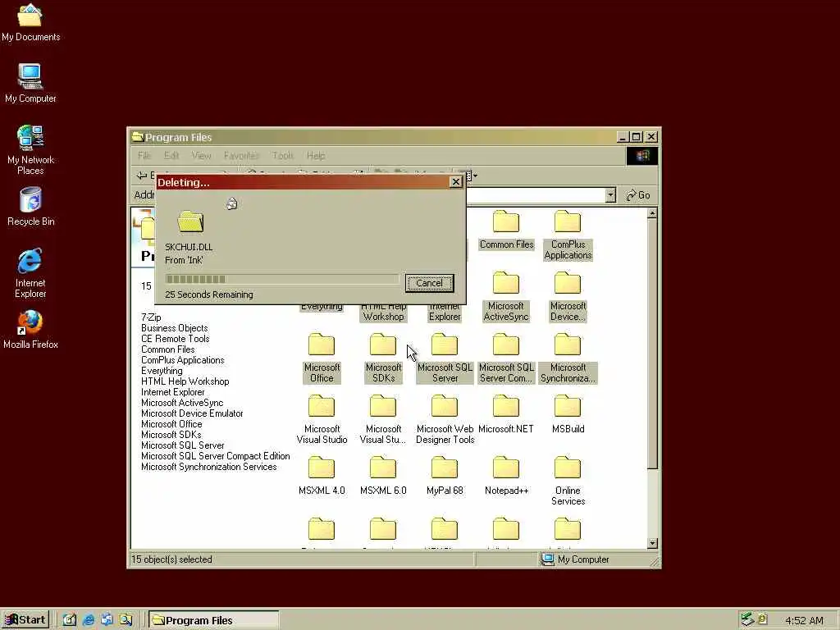Open Outlook Express from quick launch
This screenshot has width=840, height=630.
[x=107, y=620]
